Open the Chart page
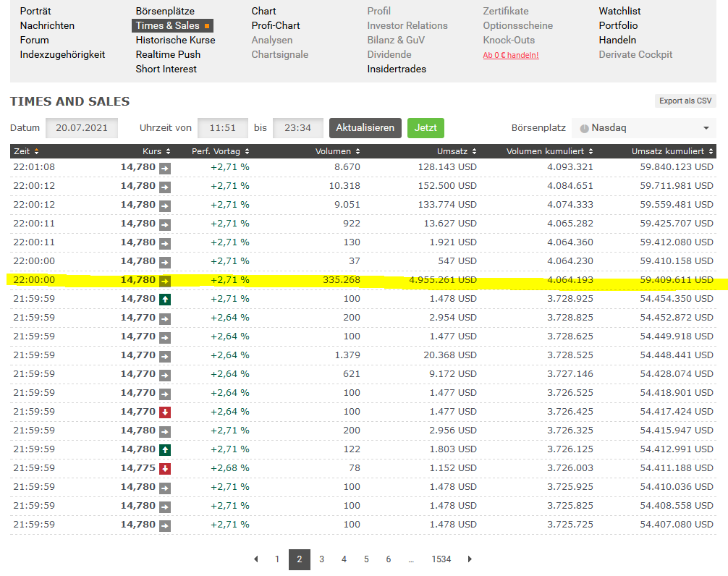Viewport: 728px width, 576px height. pos(263,11)
